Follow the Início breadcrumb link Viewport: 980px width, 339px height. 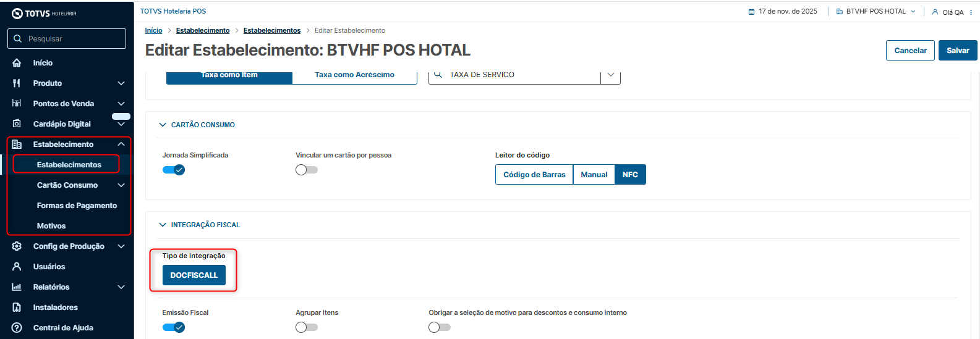point(153,30)
